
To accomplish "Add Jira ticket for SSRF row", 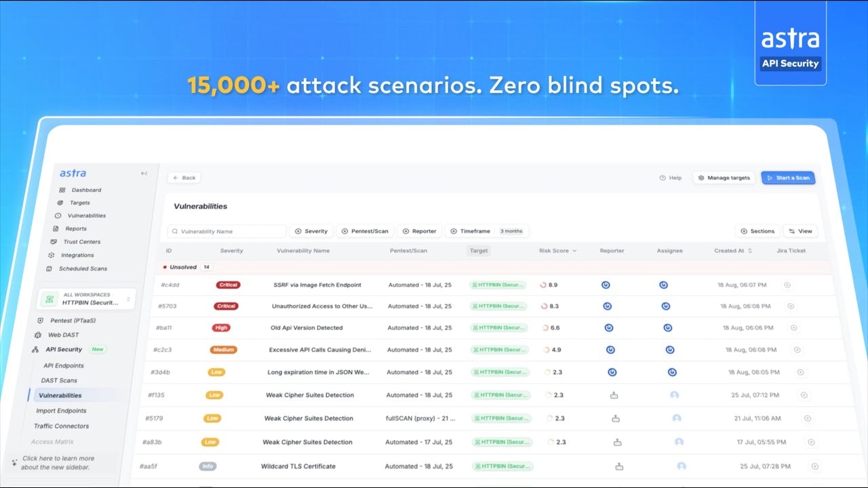I will click(x=787, y=285).
